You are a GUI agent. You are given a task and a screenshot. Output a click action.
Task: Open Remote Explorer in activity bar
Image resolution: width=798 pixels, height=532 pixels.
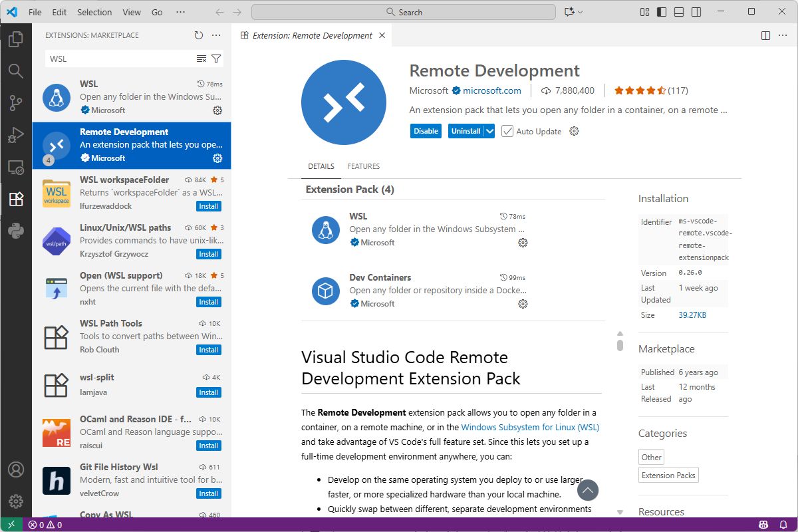[16, 168]
